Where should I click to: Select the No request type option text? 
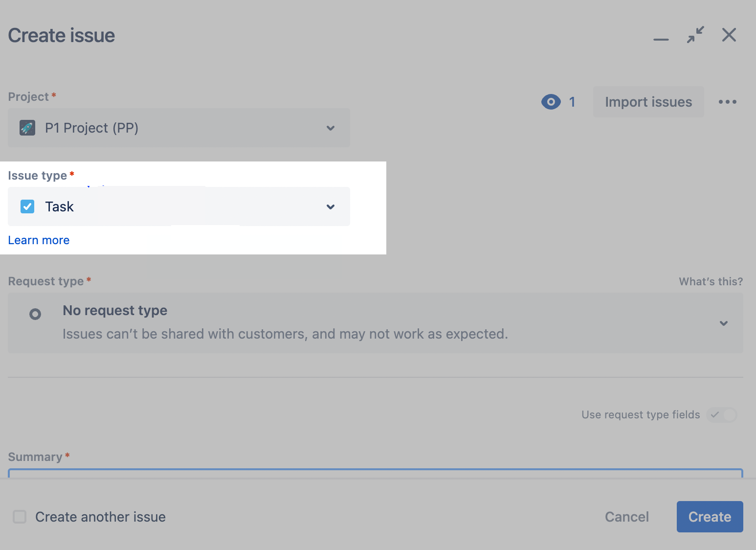click(115, 311)
